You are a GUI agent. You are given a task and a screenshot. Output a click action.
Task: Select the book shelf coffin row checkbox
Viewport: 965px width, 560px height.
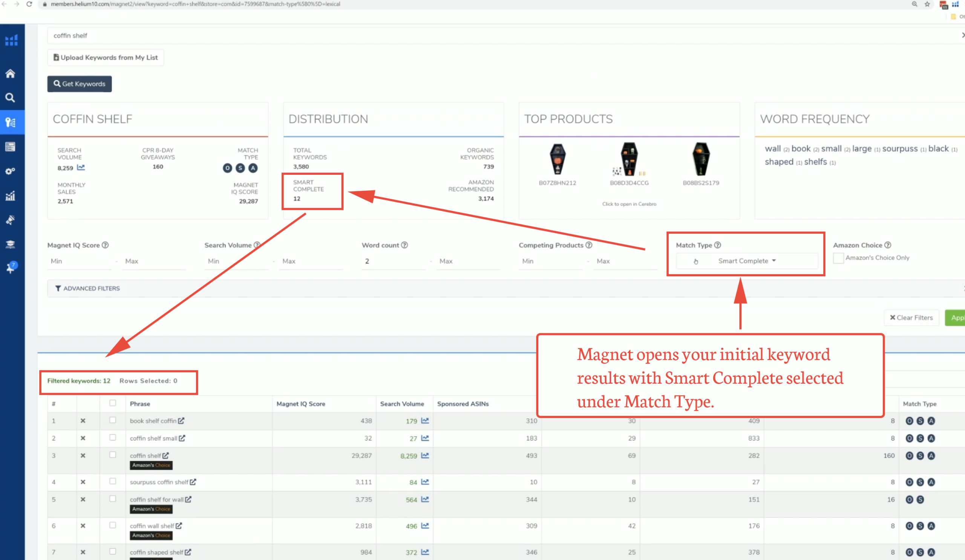[x=113, y=420]
